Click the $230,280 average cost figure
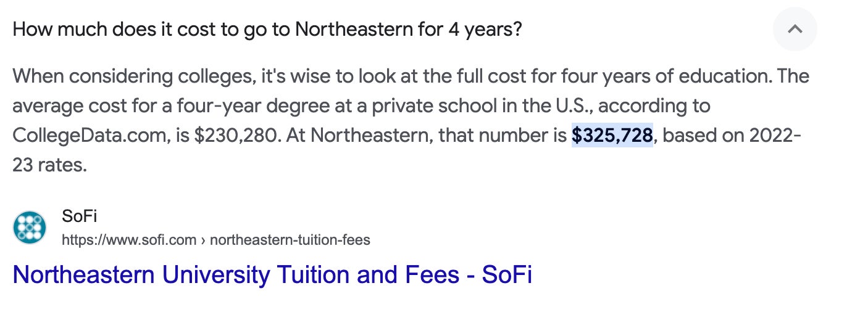Screen dimensions: 868x312 [235, 135]
